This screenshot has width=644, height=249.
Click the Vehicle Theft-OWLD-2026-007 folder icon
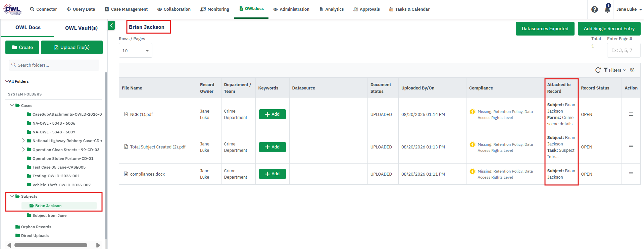click(29, 185)
